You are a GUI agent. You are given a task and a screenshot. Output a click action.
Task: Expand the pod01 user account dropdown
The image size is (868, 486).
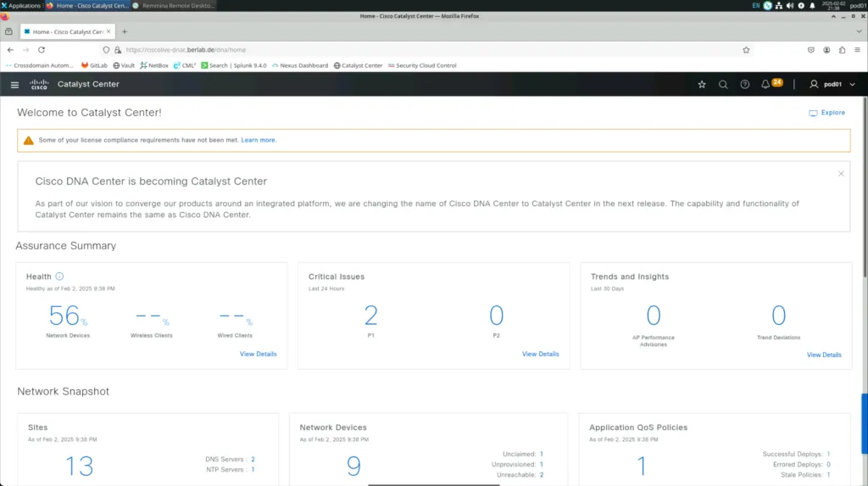pos(832,85)
